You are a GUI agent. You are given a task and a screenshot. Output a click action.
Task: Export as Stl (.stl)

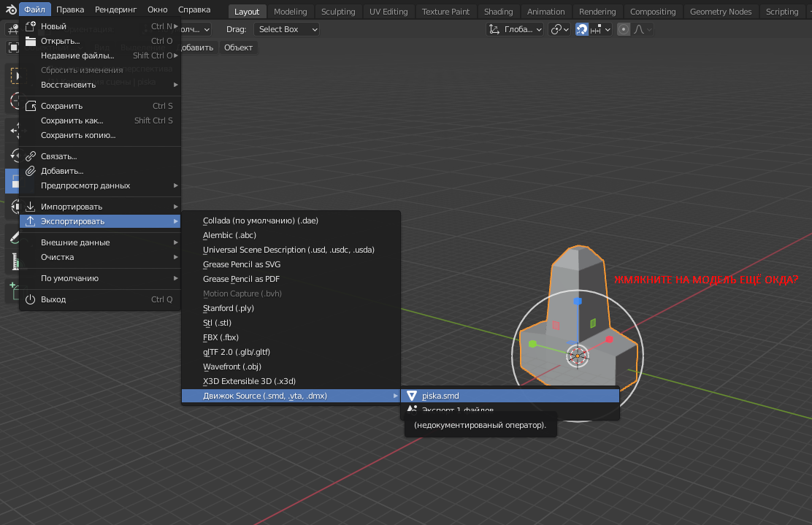[x=291, y=323]
